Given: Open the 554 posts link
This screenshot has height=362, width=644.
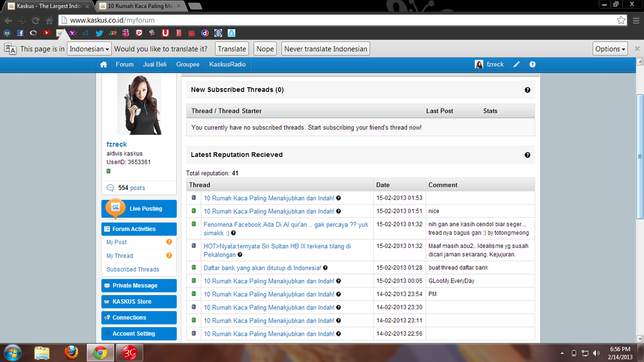Looking at the screenshot, I should point(131,188).
